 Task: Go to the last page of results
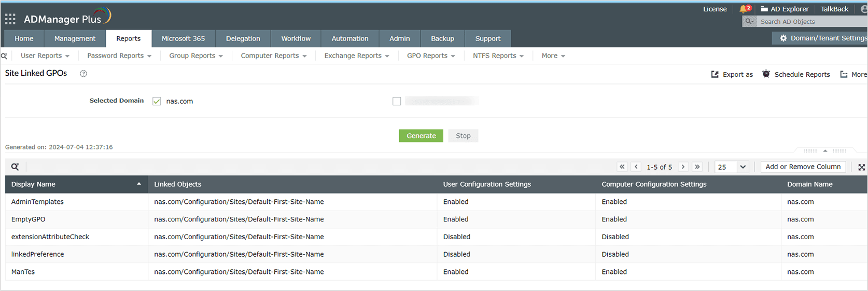[697, 167]
